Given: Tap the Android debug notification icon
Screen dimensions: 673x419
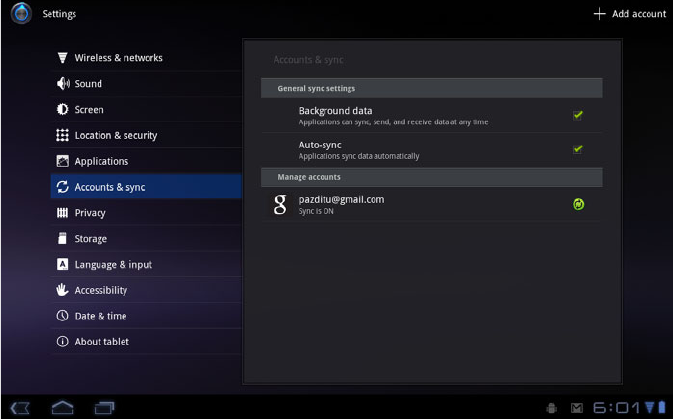Looking at the screenshot, I should tap(551, 408).
